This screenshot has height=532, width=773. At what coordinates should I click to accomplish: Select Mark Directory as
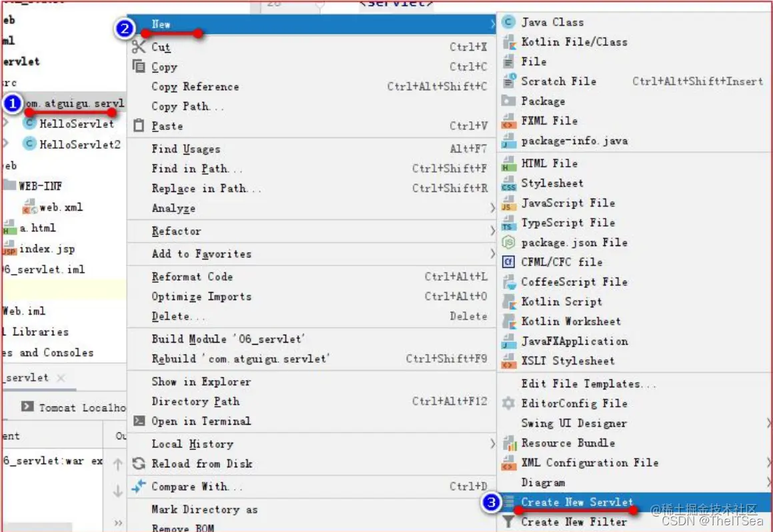pyautogui.click(x=311, y=509)
